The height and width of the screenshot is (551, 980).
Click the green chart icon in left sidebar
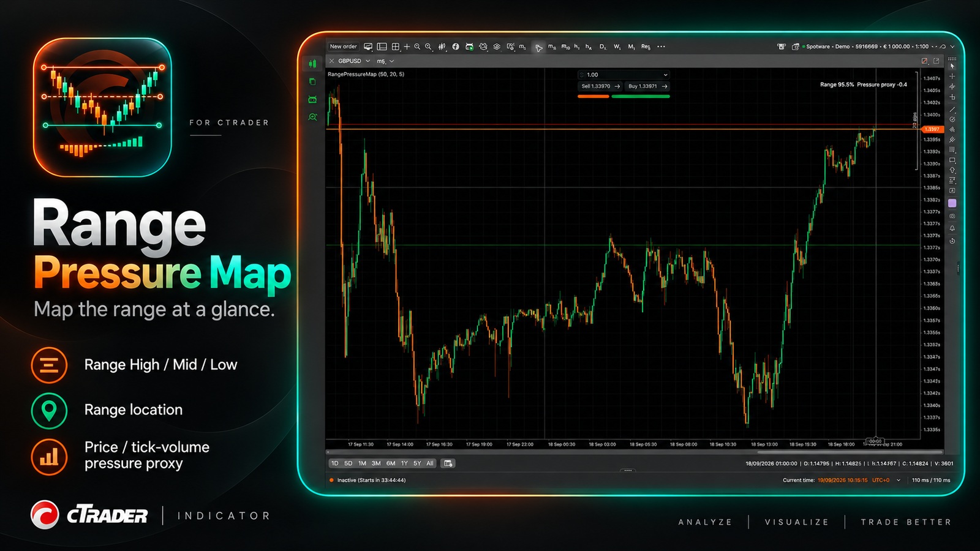pyautogui.click(x=312, y=64)
